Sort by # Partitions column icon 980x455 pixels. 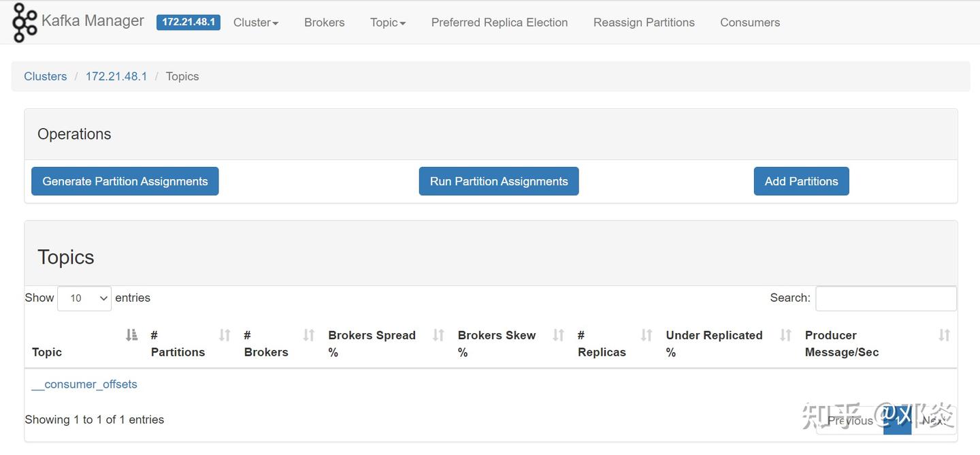tap(225, 335)
